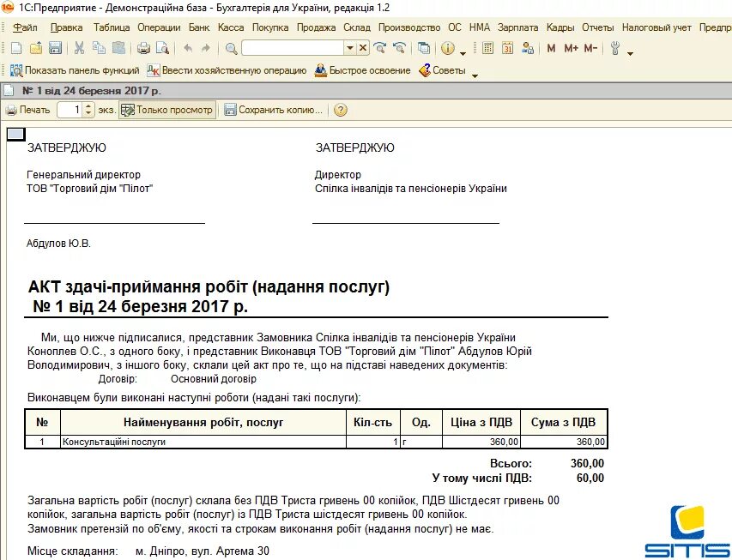This screenshot has height=560, width=732.
Task: Click the Консультаційні послуги table cell
Action: [x=203, y=442]
